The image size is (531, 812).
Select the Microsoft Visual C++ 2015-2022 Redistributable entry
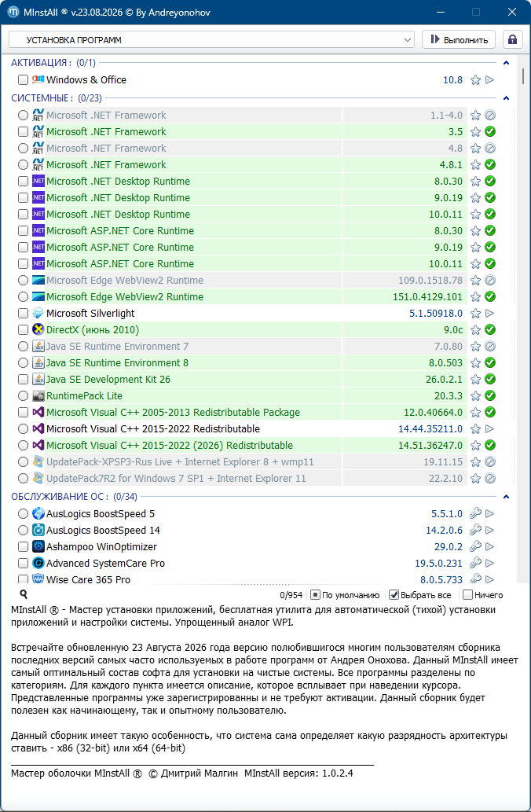(x=153, y=428)
